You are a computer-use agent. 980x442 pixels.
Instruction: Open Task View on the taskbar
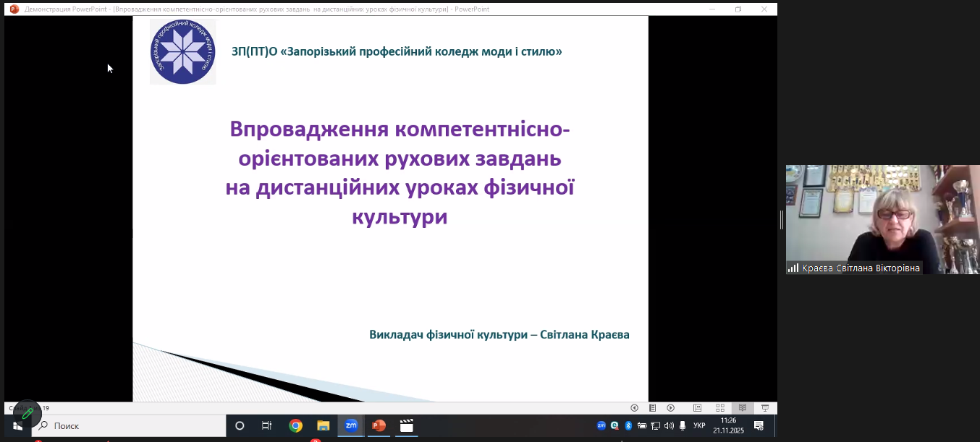266,426
